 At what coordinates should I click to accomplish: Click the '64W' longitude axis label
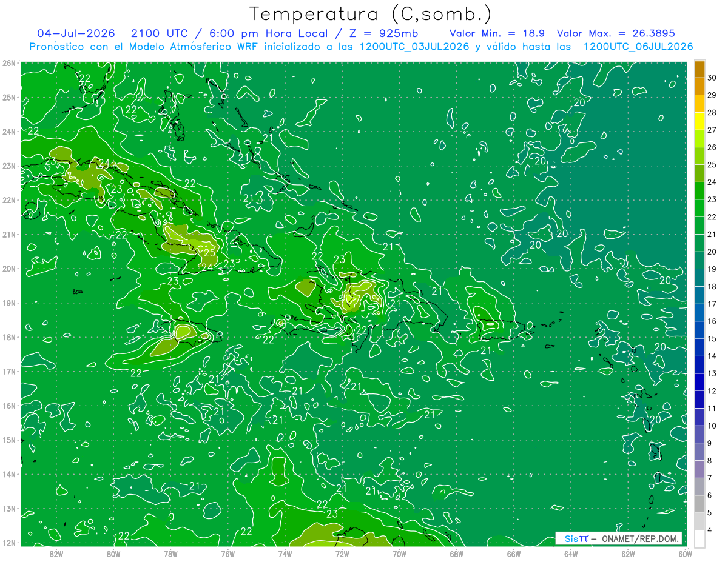pos(570,554)
